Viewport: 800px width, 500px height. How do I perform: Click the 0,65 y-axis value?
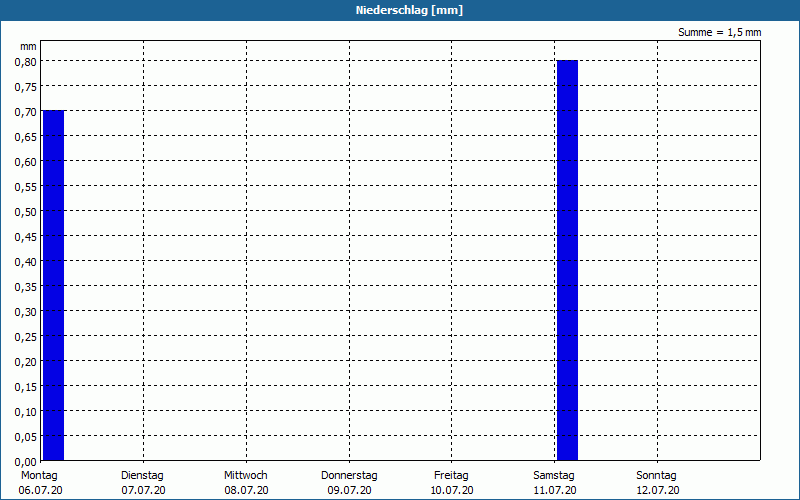pos(26,137)
